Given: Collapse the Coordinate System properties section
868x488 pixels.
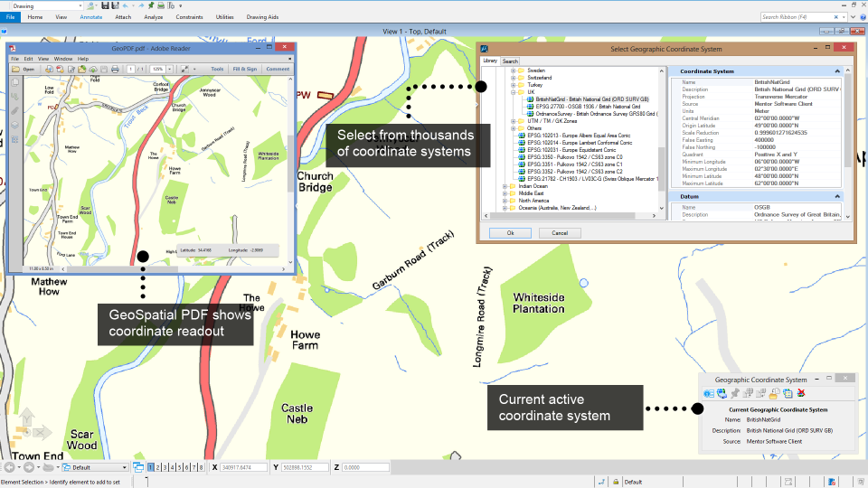Looking at the screenshot, I should click(x=837, y=70).
